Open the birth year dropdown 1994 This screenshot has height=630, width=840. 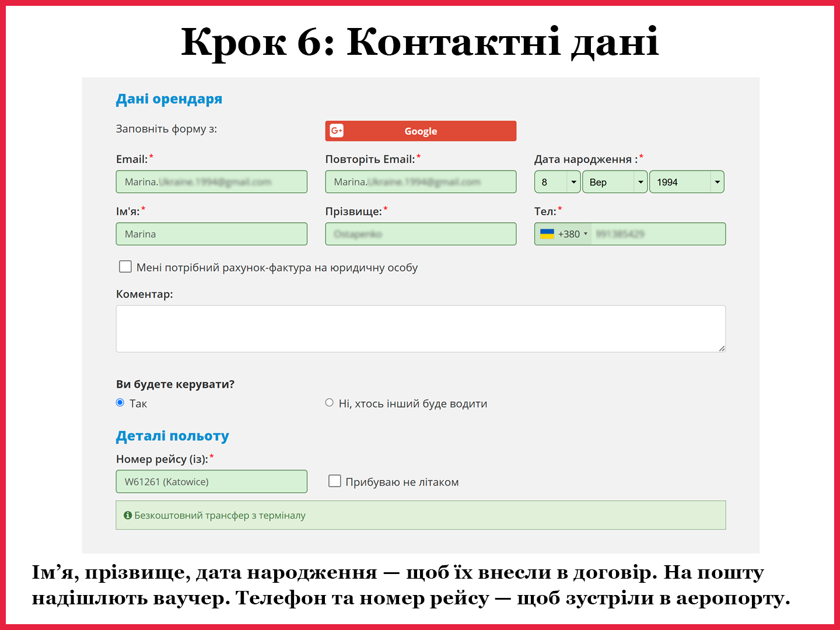686,182
